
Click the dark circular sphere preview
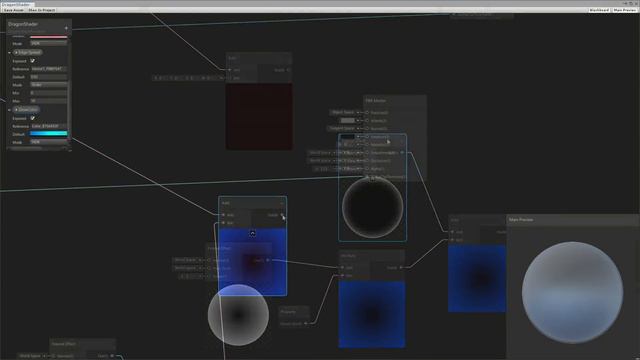click(x=372, y=208)
